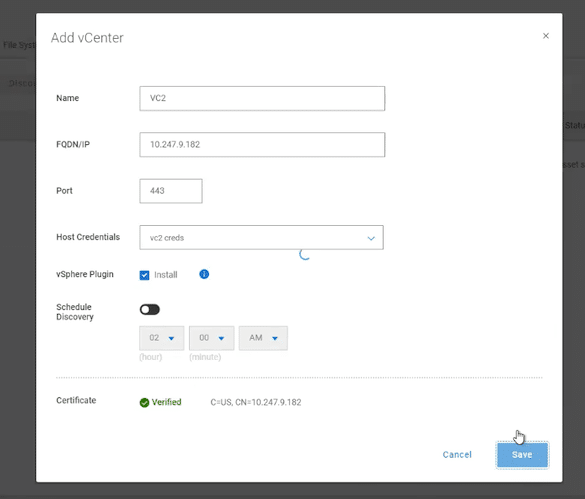
Task: Click the Verified certificate status text
Action: click(x=166, y=402)
